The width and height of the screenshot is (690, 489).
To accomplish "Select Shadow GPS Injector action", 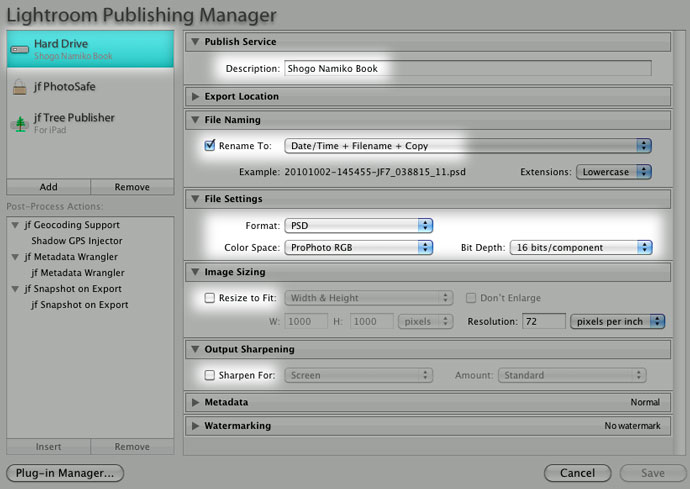I will 77,241.
